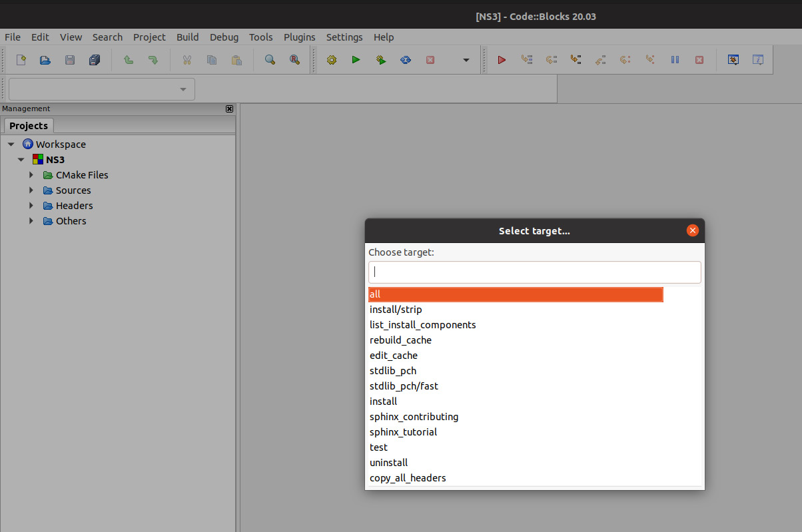This screenshot has width=802, height=532.
Task: Open the empty combo box below the toolbar
Action: [x=102, y=89]
